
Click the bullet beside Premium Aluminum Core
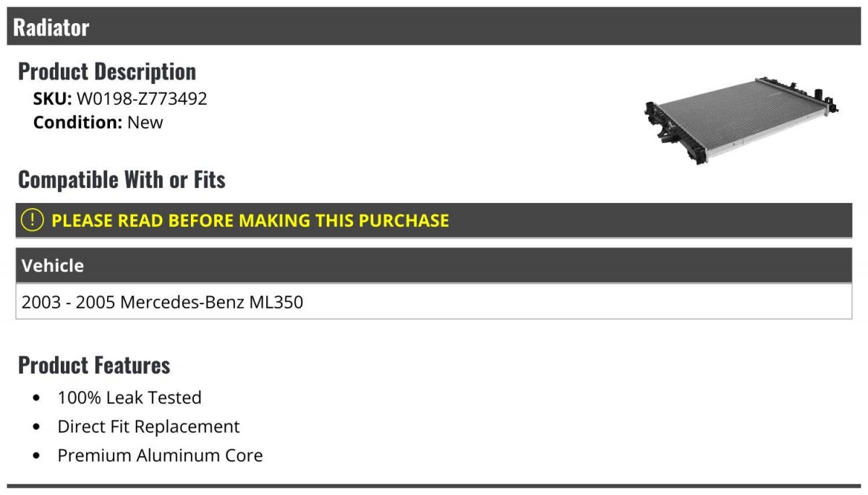coord(37,456)
